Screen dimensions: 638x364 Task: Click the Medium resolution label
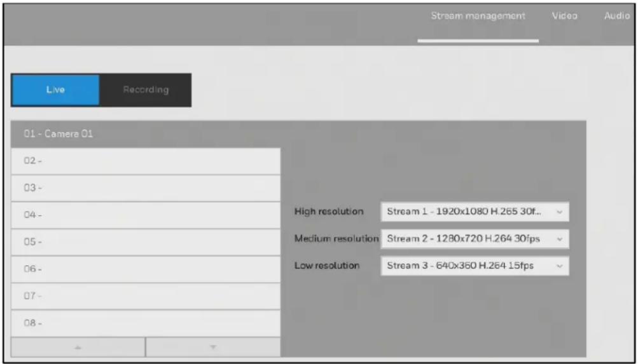click(x=336, y=239)
